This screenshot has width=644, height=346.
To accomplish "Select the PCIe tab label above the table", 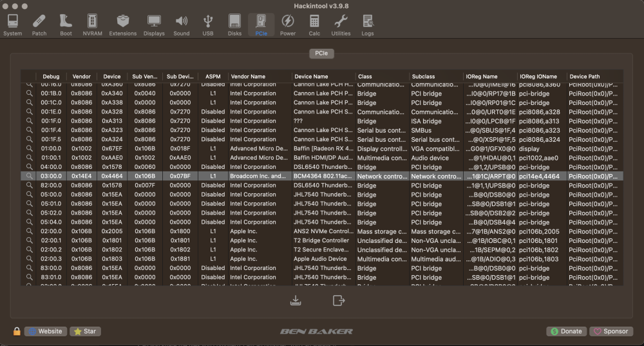I will [321, 53].
